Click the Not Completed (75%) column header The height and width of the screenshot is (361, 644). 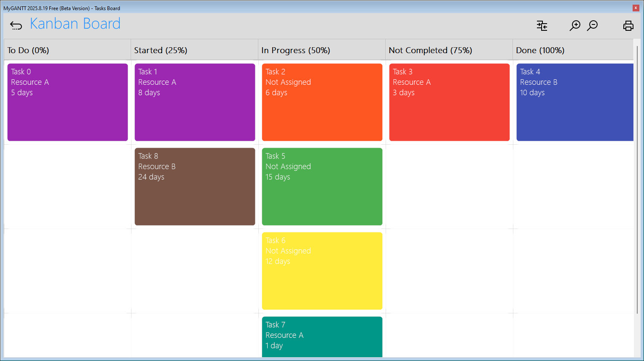449,50
